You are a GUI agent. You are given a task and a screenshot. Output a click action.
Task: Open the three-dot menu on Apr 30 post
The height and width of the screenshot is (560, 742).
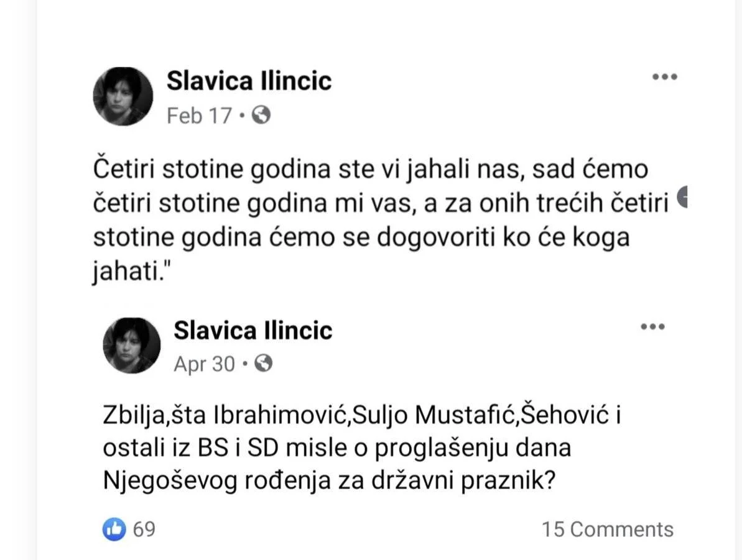(652, 327)
